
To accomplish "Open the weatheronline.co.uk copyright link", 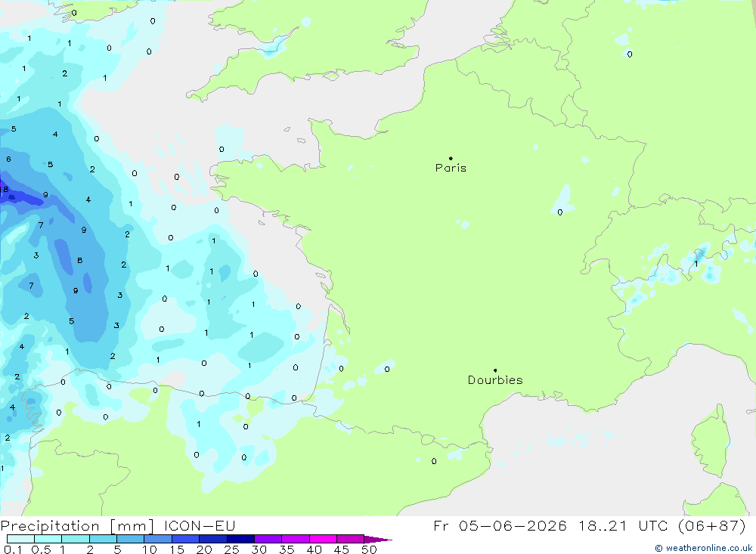I will pyautogui.click(x=703, y=548).
